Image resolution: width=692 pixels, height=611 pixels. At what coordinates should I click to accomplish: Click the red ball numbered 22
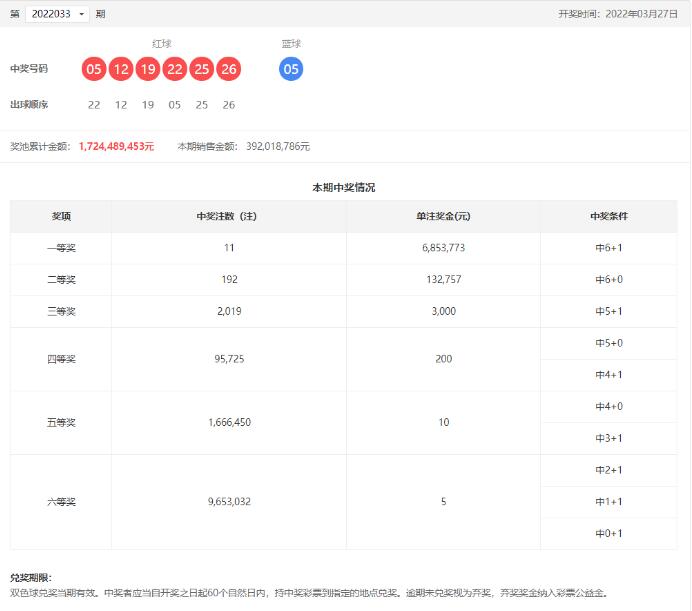point(175,69)
